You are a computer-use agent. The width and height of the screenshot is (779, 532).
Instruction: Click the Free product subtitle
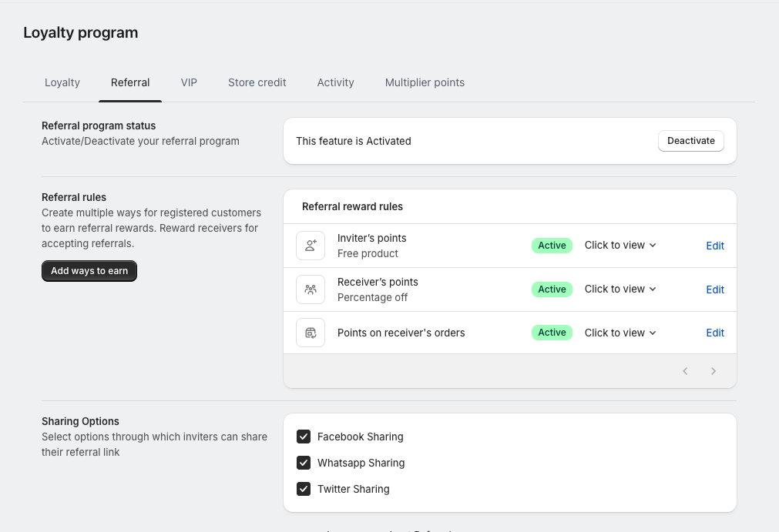click(x=368, y=253)
